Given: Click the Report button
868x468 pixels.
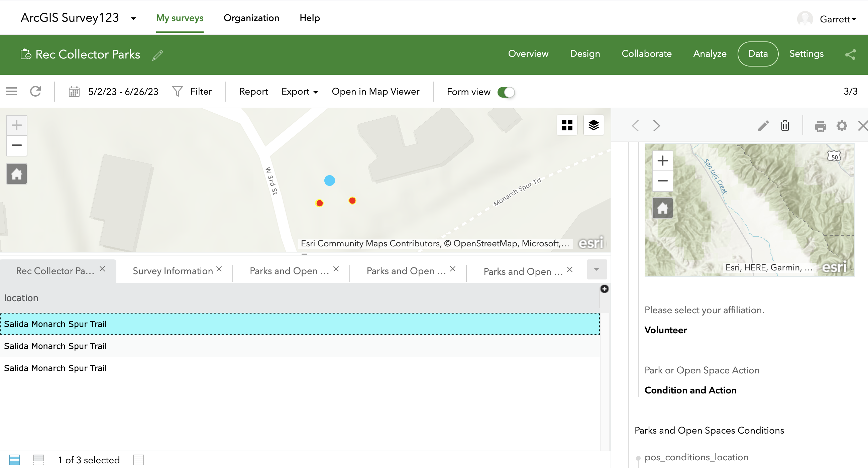Looking at the screenshot, I should pyautogui.click(x=253, y=92).
